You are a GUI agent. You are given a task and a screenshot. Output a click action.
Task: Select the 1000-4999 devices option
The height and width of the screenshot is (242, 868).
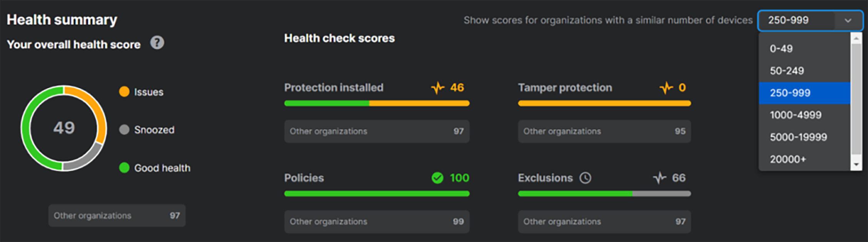795,115
